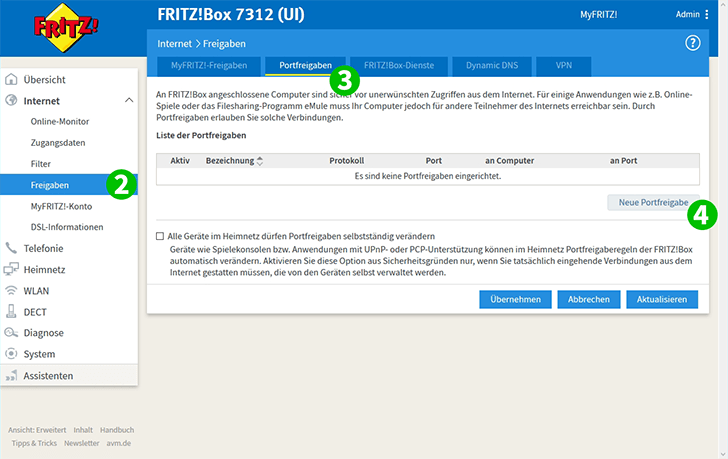Switch to the VPN tab
The width and height of the screenshot is (728, 459).
coord(564,66)
